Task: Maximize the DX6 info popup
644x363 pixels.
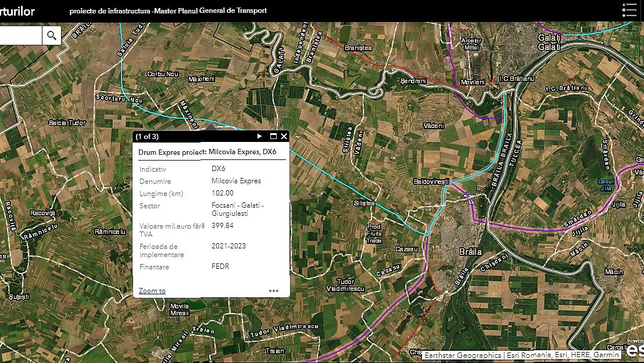Action: click(x=273, y=136)
